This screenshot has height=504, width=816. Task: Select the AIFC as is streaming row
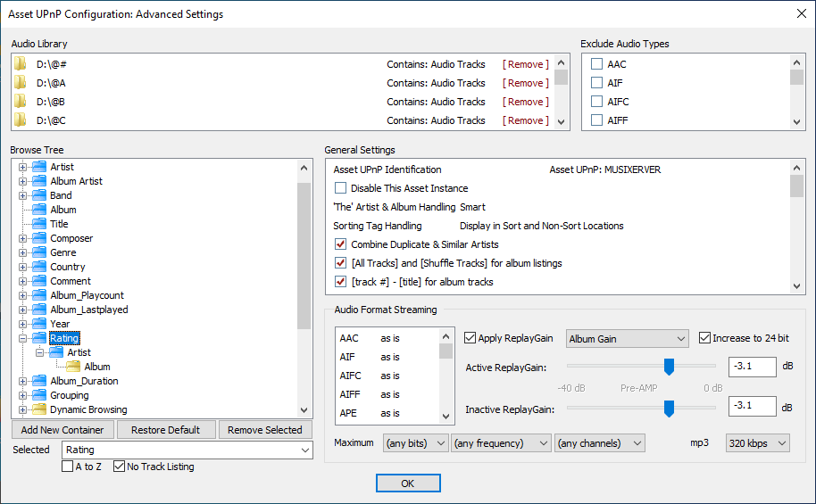(387, 376)
